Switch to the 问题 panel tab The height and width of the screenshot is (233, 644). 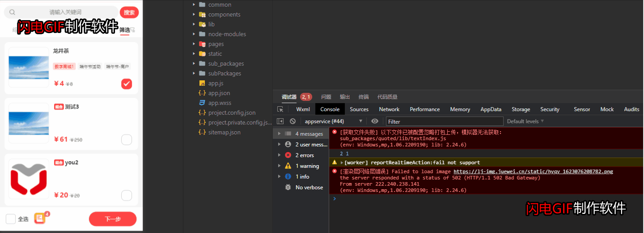tap(326, 97)
